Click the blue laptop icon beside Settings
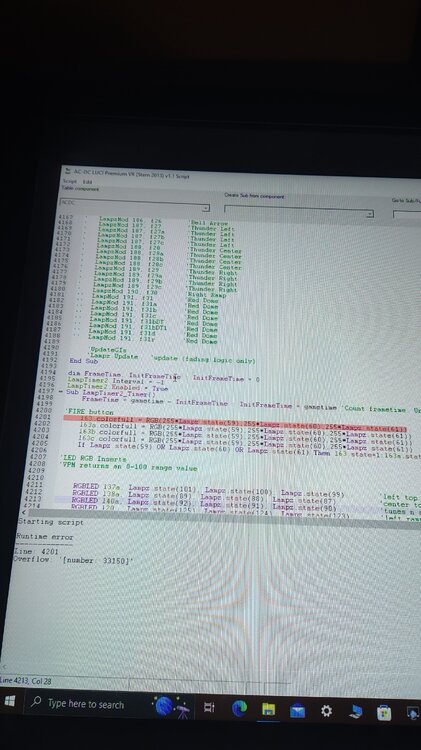The width and height of the screenshot is (421, 750). point(355,712)
